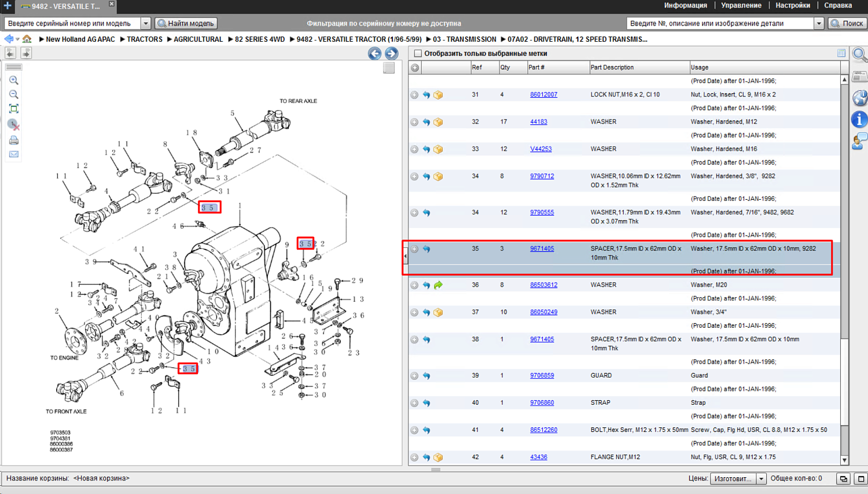Open the Настройки menu
The height and width of the screenshot is (494, 868).
pos(793,5)
